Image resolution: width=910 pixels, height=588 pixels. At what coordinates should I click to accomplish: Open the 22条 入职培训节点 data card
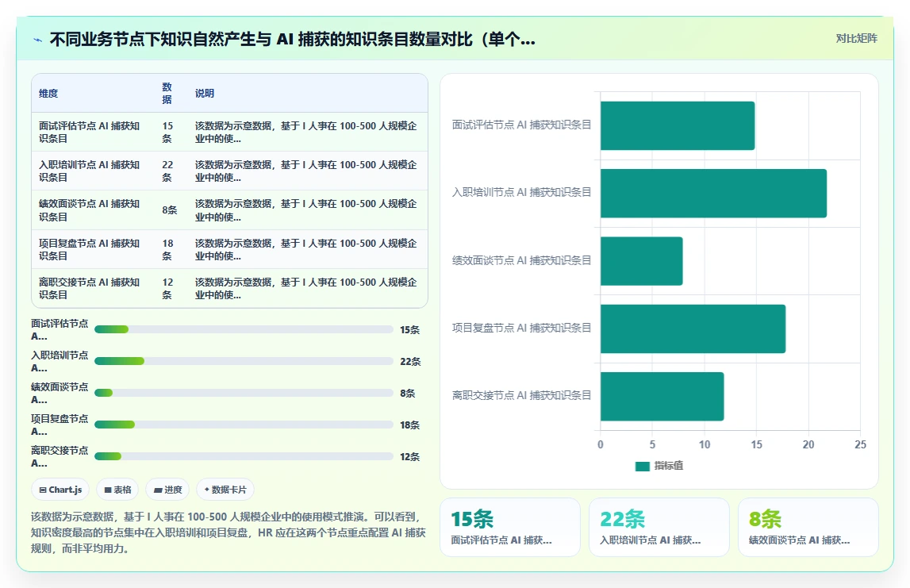click(x=659, y=527)
